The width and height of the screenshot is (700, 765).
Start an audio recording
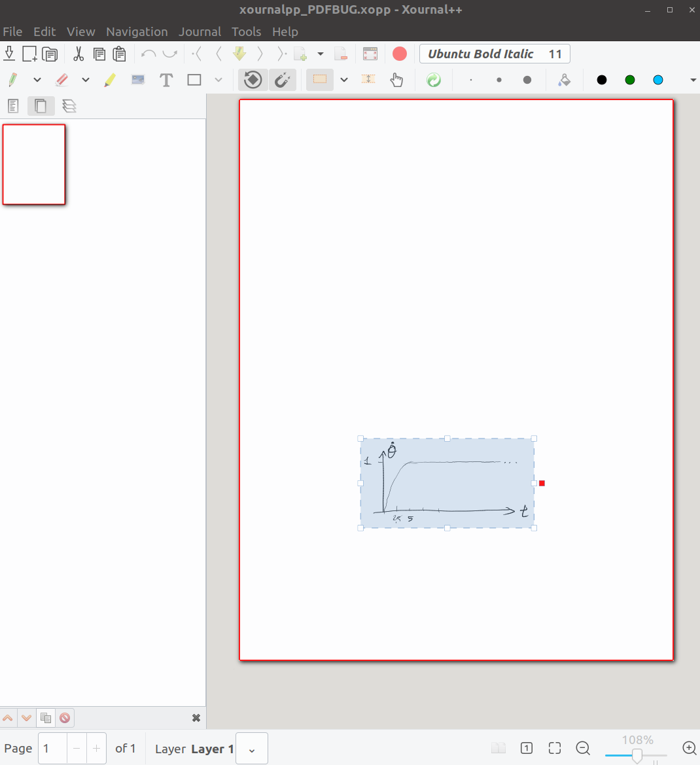tap(399, 54)
